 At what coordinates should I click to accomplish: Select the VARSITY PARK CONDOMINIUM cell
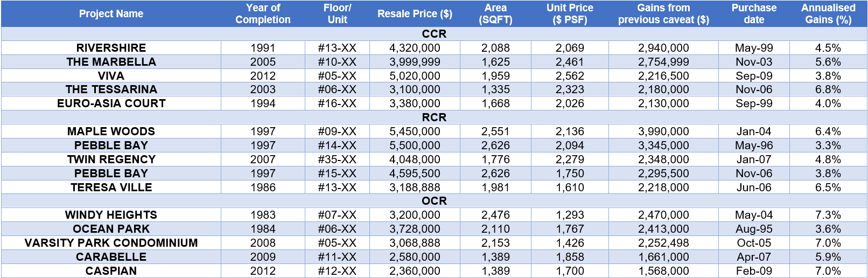tap(111, 243)
